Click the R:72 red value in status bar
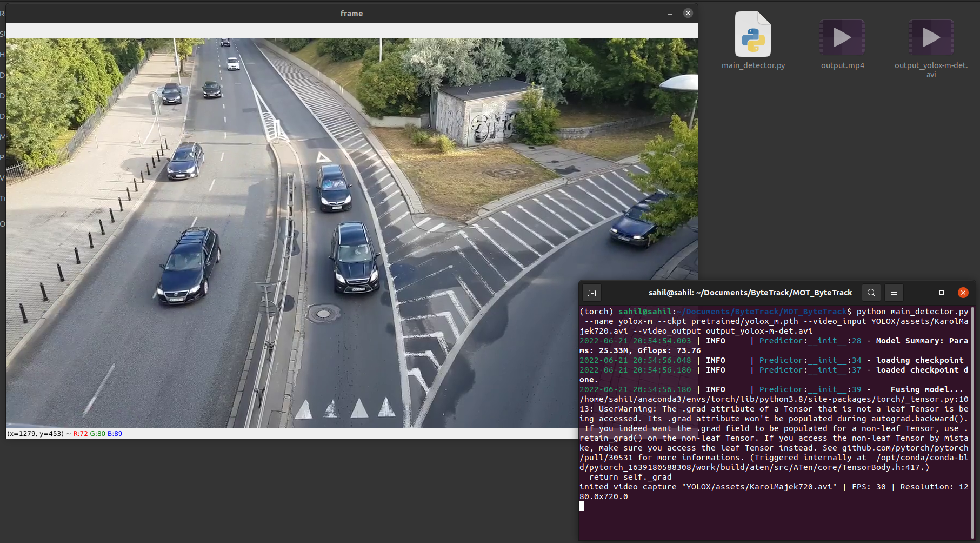 pos(81,434)
